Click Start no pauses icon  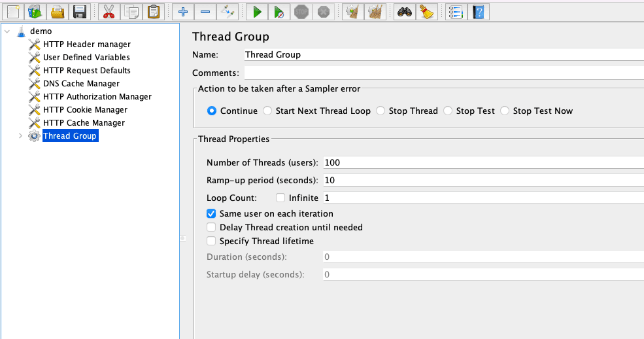[279, 12]
